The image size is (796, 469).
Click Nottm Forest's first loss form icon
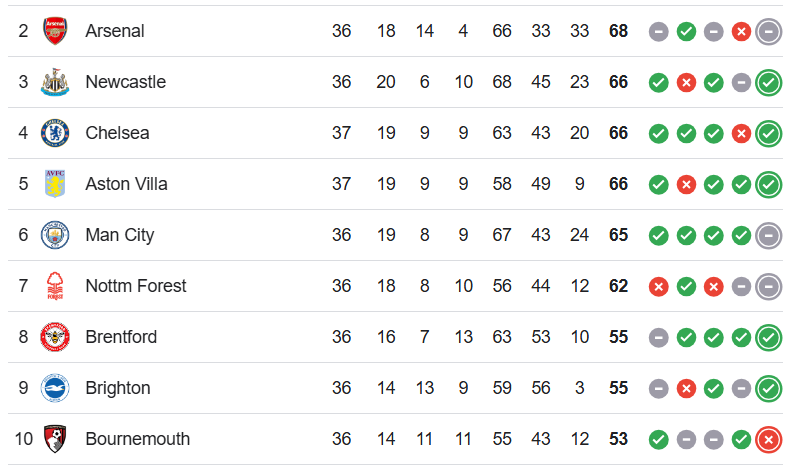(658, 287)
